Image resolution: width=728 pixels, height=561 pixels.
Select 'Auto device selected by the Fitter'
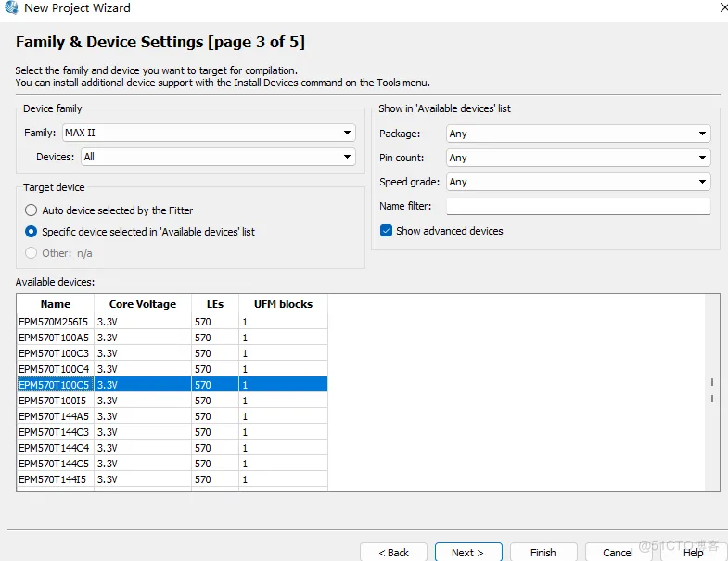coord(32,210)
